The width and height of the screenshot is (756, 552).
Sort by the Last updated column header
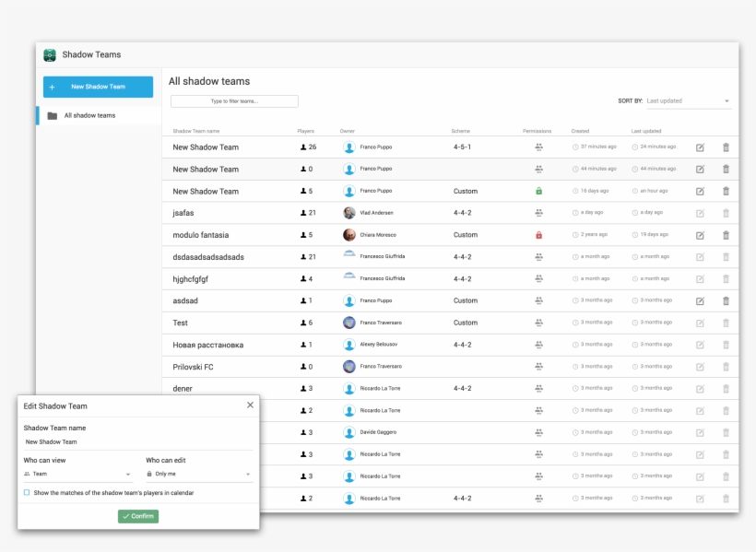645,131
